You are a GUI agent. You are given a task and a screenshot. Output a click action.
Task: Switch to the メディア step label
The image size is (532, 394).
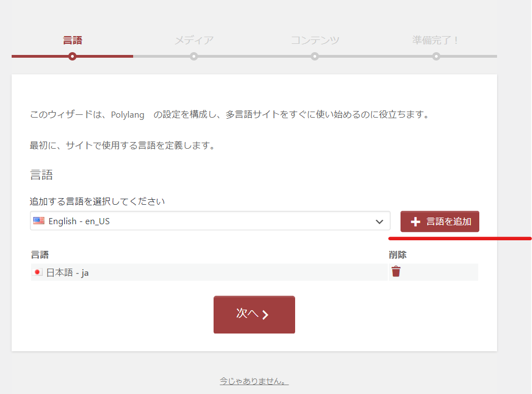point(194,41)
